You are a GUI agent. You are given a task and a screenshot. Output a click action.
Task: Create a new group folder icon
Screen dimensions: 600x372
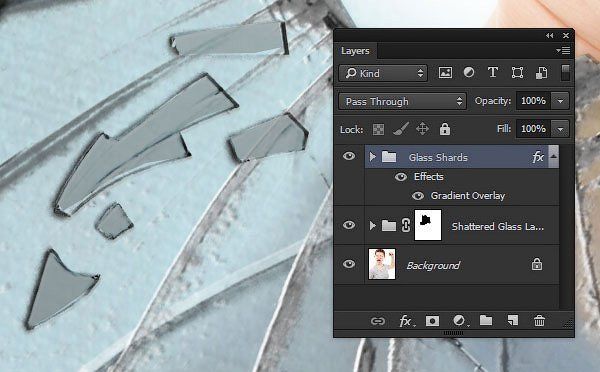[x=486, y=320]
